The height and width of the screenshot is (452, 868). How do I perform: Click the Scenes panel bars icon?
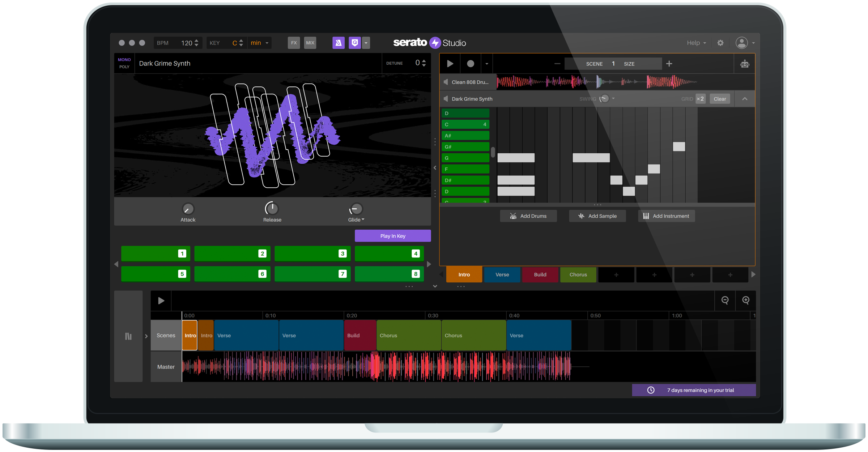(128, 336)
